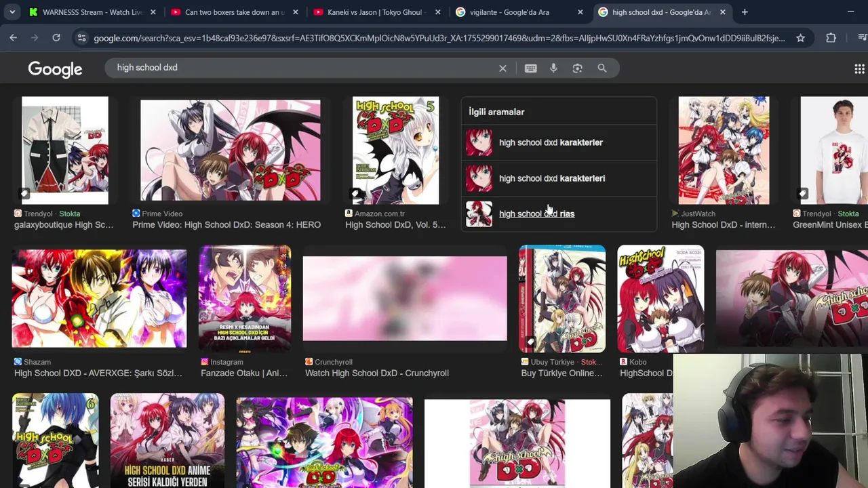Close the high school dxd tab
Image resolution: width=868 pixels, height=488 pixels.
click(722, 12)
